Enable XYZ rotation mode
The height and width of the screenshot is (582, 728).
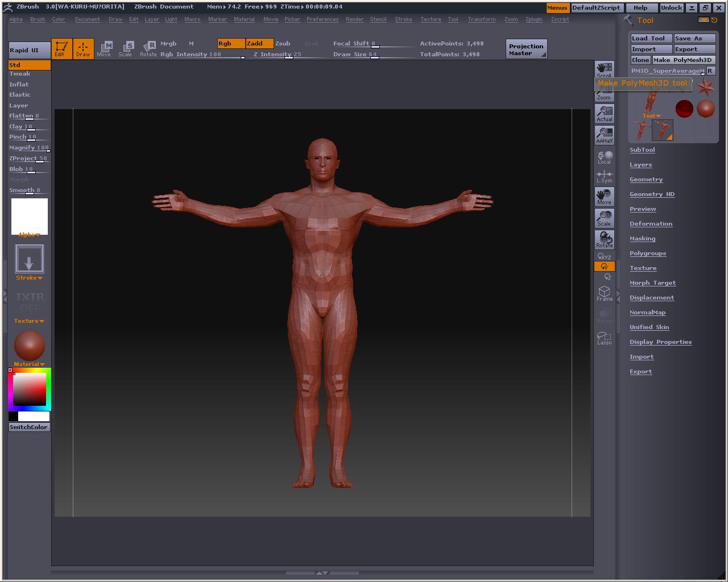[x=604, y=257]
